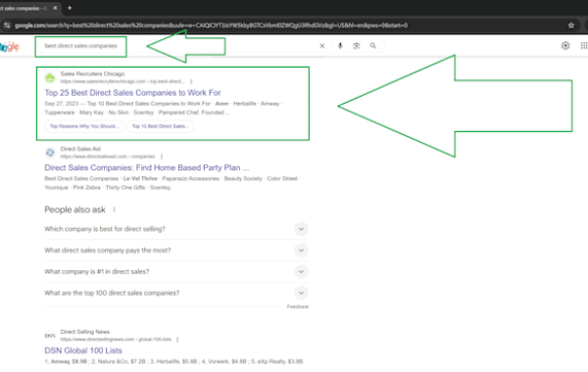Click the salesrecruiterschicago.com URL text
588x372 pixels.
point(122,81)
